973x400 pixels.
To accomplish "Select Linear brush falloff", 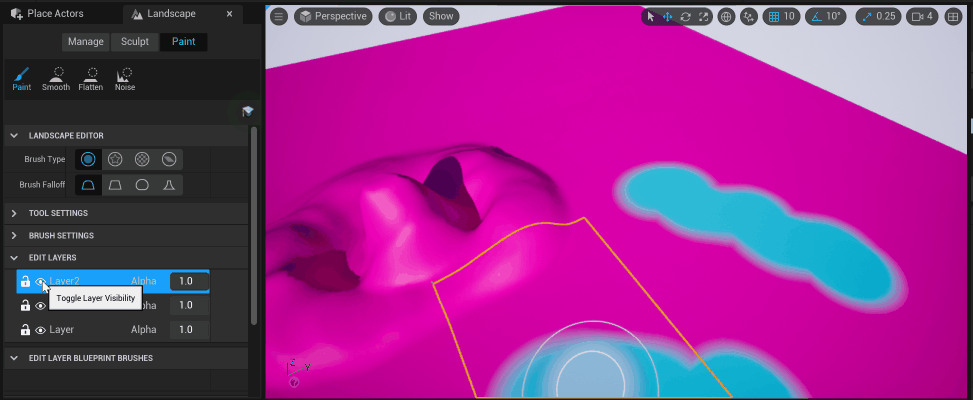I will click(x=115, y=185).
